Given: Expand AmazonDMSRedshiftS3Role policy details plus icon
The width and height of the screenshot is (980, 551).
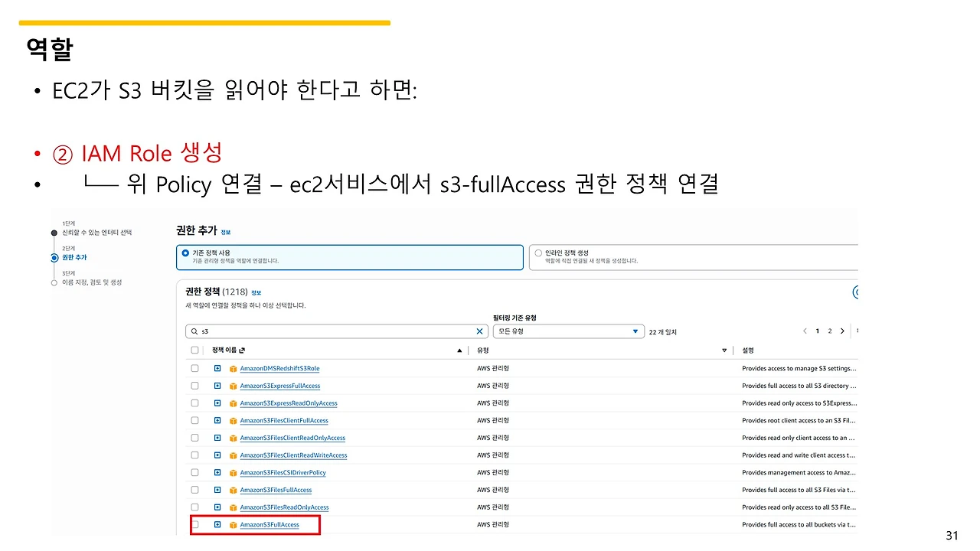Looking at the screenshot, I should [217, 368].
